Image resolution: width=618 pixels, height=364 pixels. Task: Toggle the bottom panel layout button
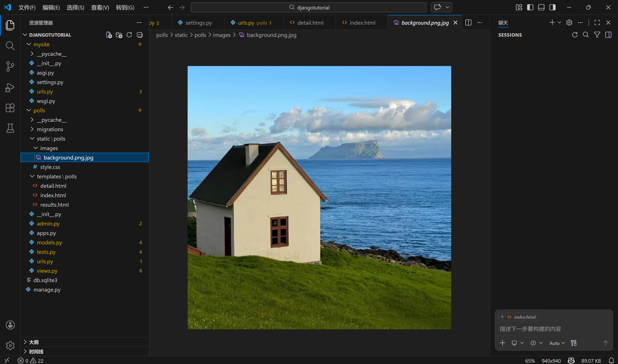click(541, 7)
